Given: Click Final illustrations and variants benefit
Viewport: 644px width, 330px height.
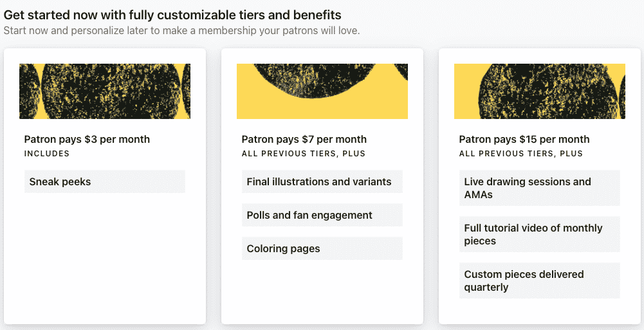Looking at the screenshot, I should pyautogui.click(x=322, y=182).
